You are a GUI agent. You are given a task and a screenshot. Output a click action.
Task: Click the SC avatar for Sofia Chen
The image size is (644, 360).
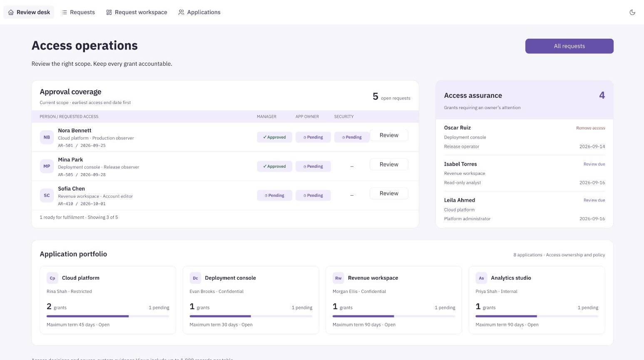pyautogui.click(x=47, y=196)
